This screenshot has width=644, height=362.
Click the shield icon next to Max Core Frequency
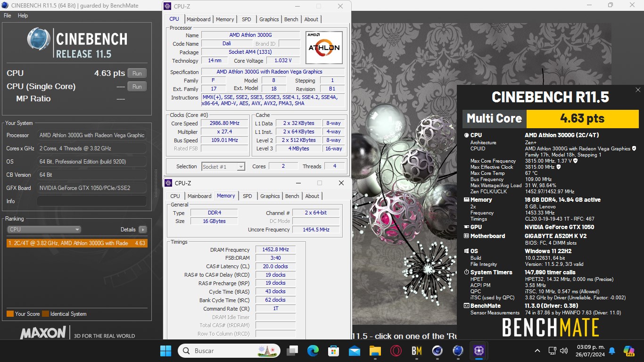click(x=576, y=161)
